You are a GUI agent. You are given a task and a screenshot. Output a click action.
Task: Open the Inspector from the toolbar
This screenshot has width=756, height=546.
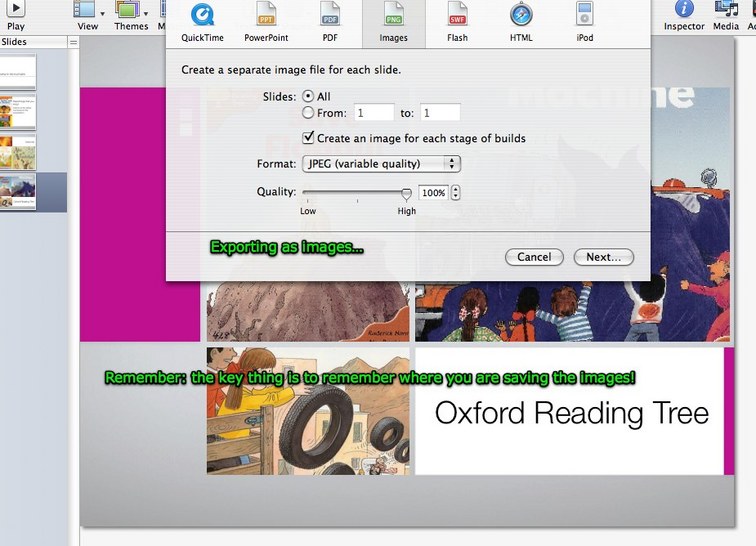pos(684,12)
